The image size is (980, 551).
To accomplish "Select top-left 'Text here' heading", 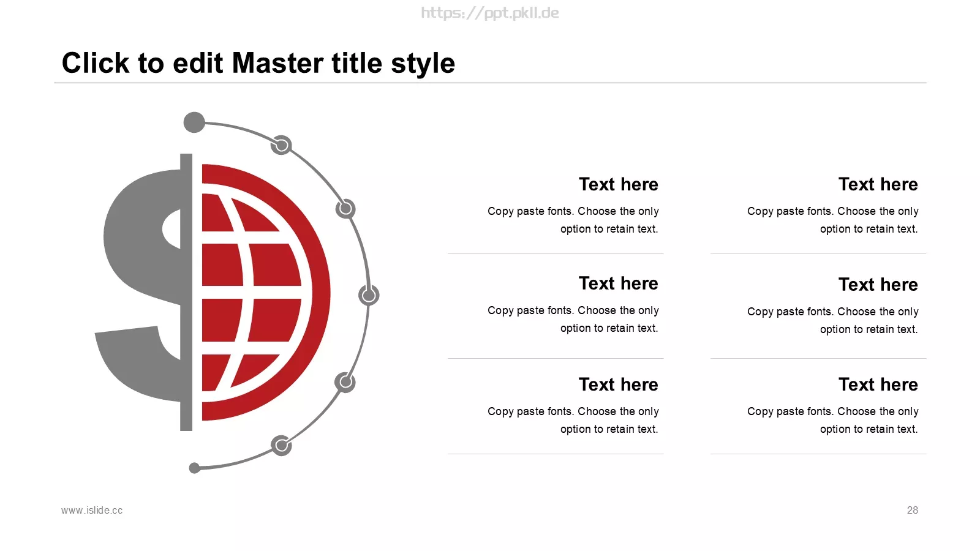I will pos(619,184).
